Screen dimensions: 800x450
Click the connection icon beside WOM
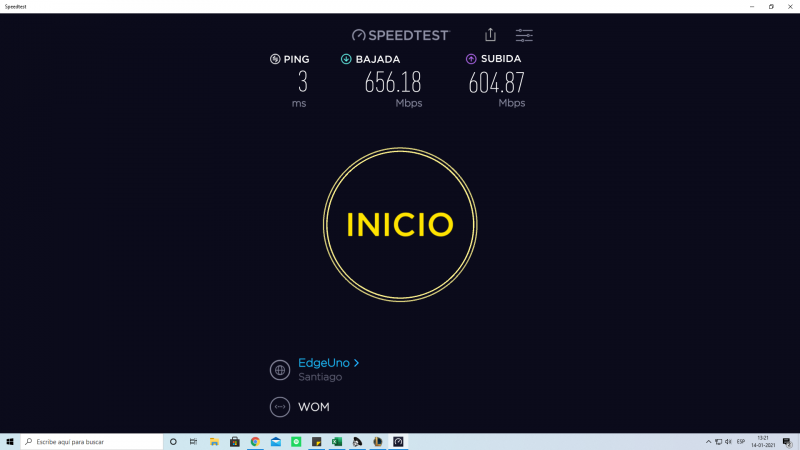[280, 407]
